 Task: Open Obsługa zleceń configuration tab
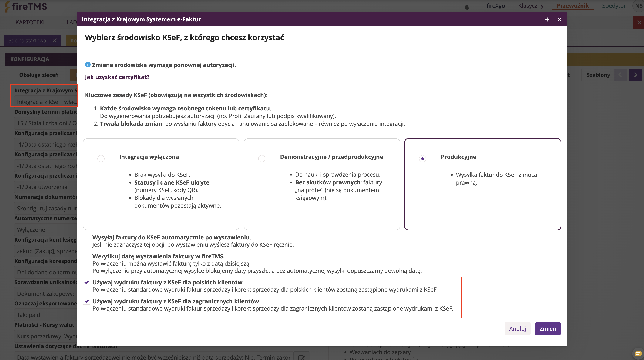pyautogui.click(x=39, y=75)
